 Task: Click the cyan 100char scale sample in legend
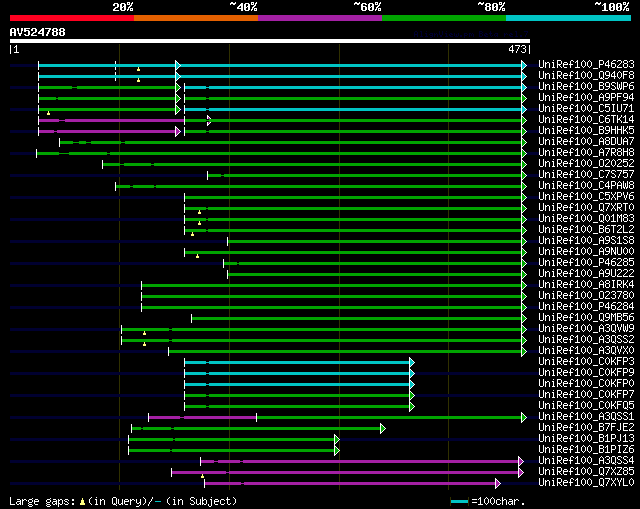pyautogui.click(x=460, y=502)
